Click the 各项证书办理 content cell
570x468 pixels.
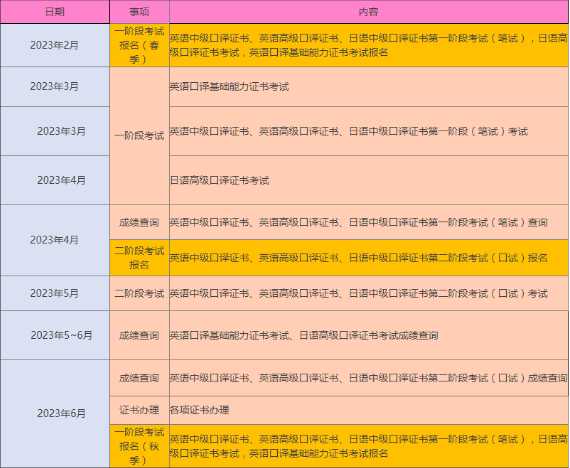(x=369, y=410)
